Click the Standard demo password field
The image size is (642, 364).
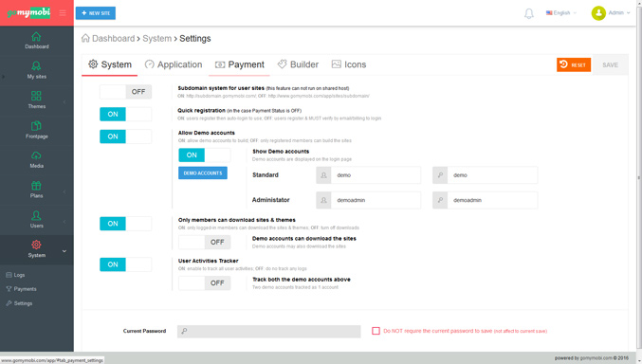click(x=492, y=175)
